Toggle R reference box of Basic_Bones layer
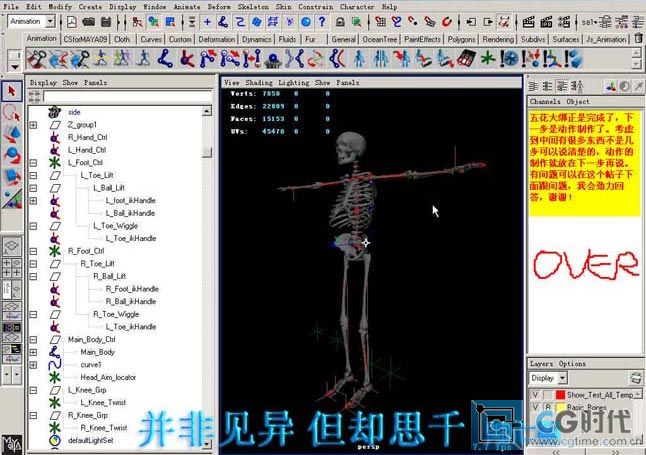 click(548, 407)
